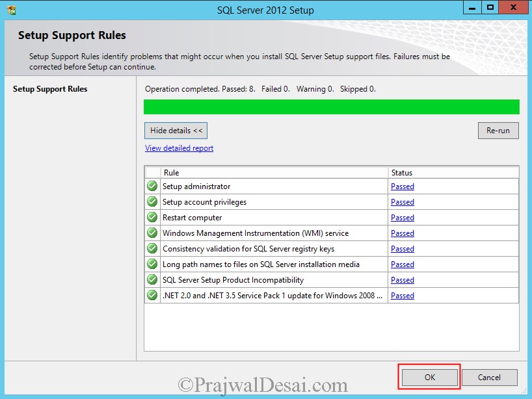Maximize the SQL Server 2012 Setup window
532x399 pixels.
coord(490,7)
